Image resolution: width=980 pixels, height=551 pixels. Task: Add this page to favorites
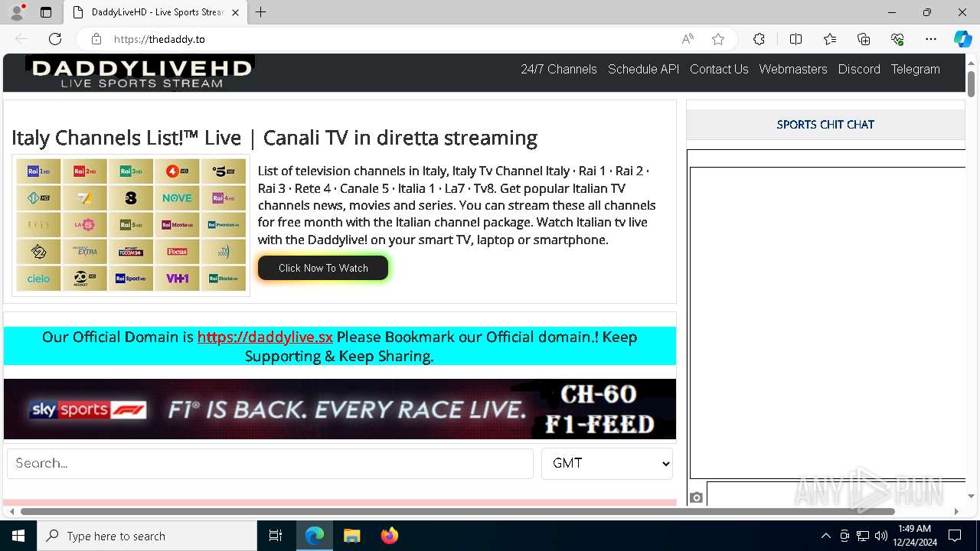coord(718,39)
